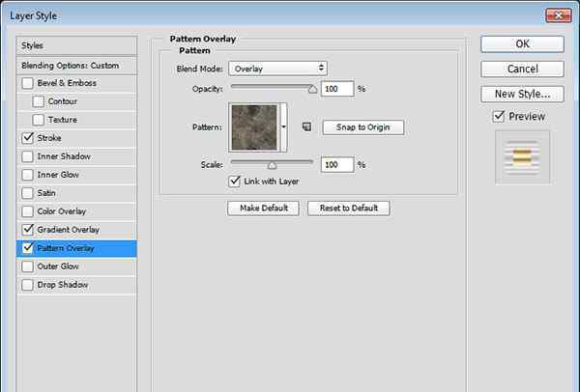Enable the Contour checkbox

[x=38, y=101]
